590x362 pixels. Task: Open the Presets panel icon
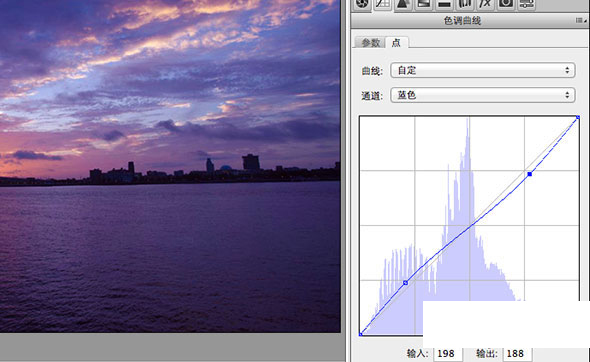tap(526, 4)
